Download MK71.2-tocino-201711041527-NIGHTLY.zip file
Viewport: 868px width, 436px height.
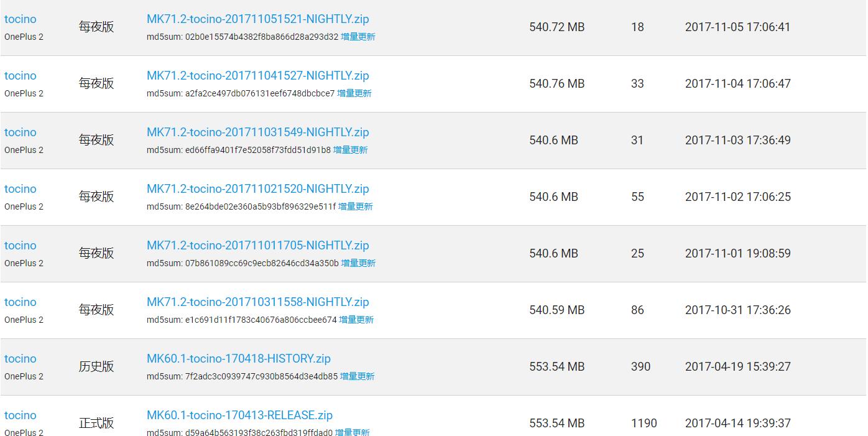257,76
